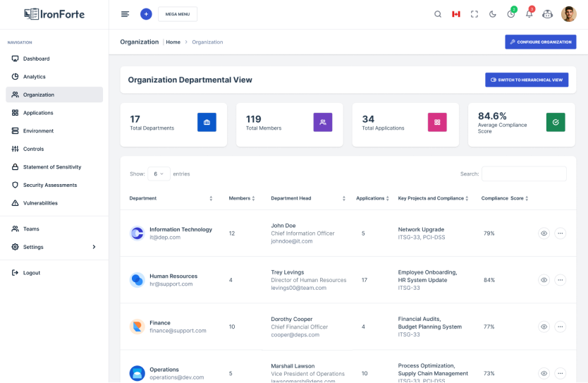Open more options for Finance row

pos(561,327)
